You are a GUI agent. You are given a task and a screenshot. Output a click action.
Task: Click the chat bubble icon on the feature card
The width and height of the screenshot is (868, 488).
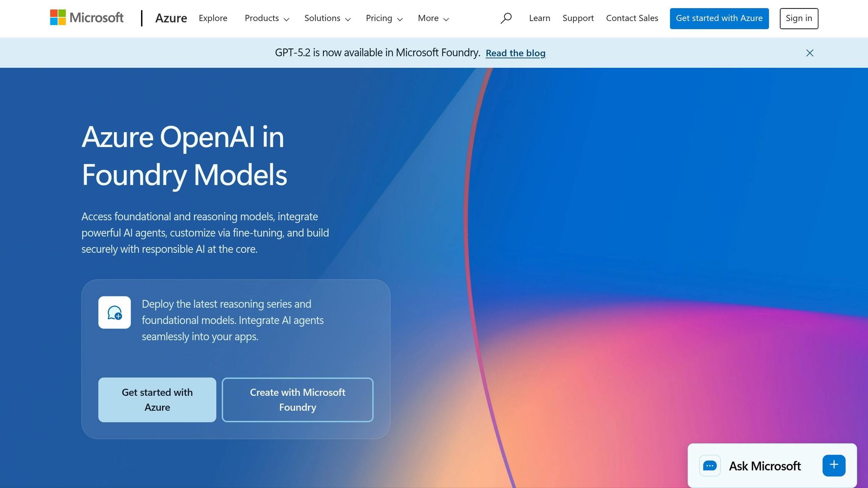pos(114,313)
